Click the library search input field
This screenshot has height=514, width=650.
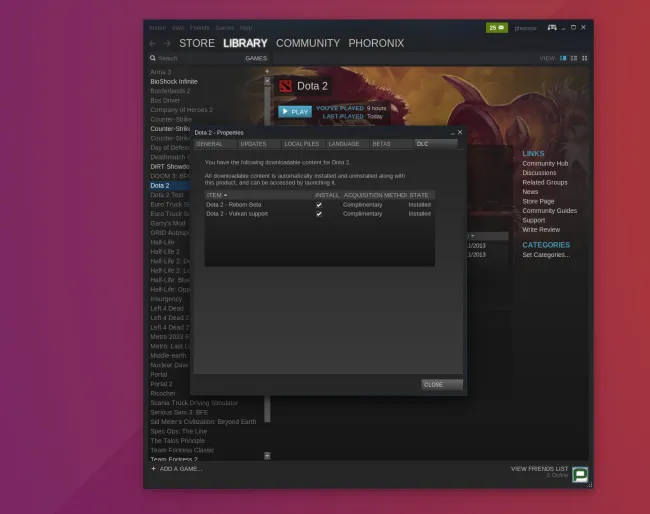(195, 58)
